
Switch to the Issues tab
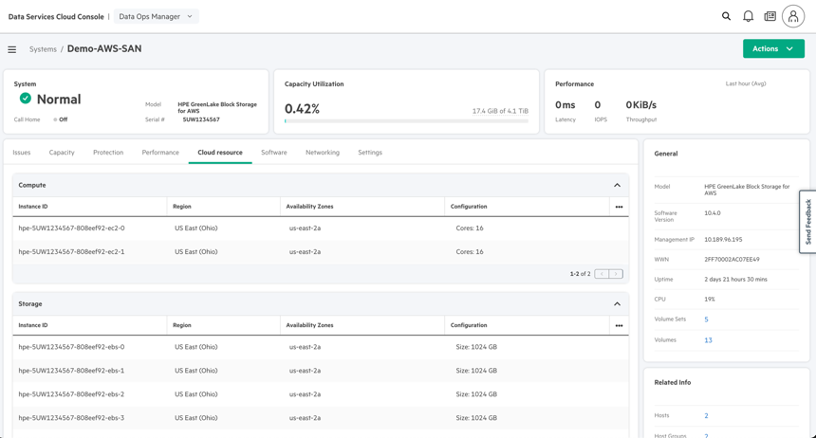21,152
